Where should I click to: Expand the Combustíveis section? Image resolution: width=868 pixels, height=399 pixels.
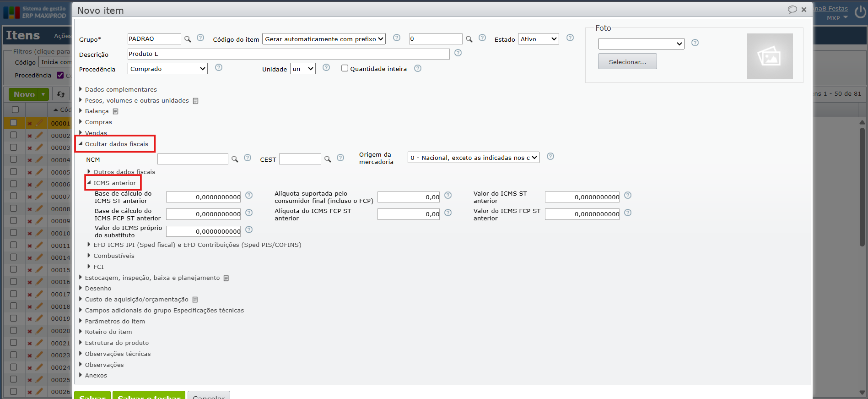pos(113,256)
